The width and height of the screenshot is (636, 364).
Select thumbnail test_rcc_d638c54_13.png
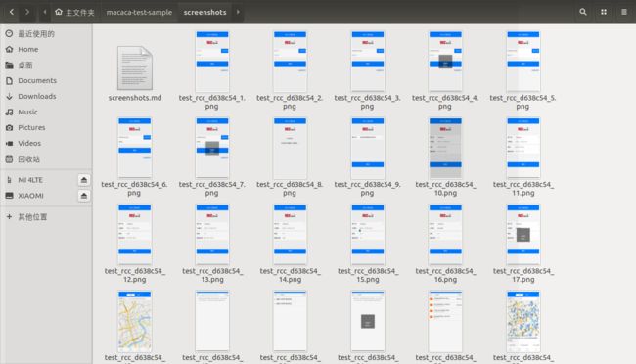point(212,235)
